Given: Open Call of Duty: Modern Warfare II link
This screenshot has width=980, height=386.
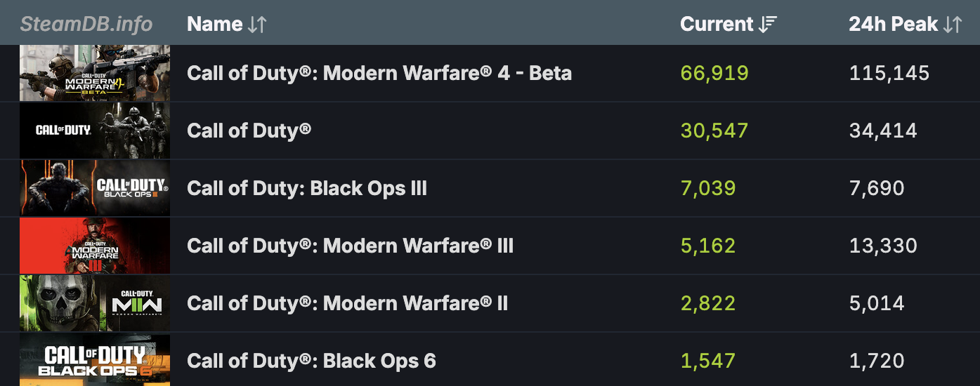Looking at the screenshot, I should (x=348, y=303).
